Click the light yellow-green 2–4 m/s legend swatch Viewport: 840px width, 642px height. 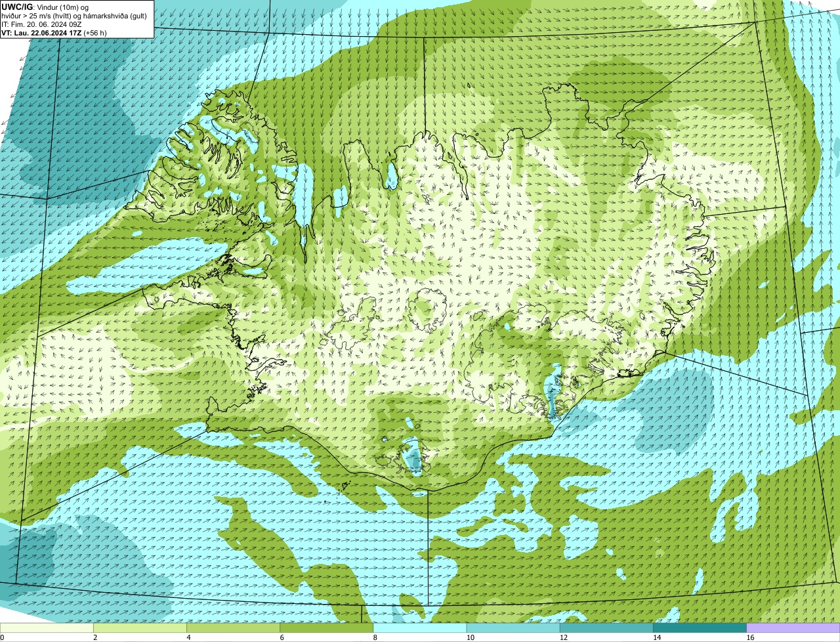pos(140,628)
